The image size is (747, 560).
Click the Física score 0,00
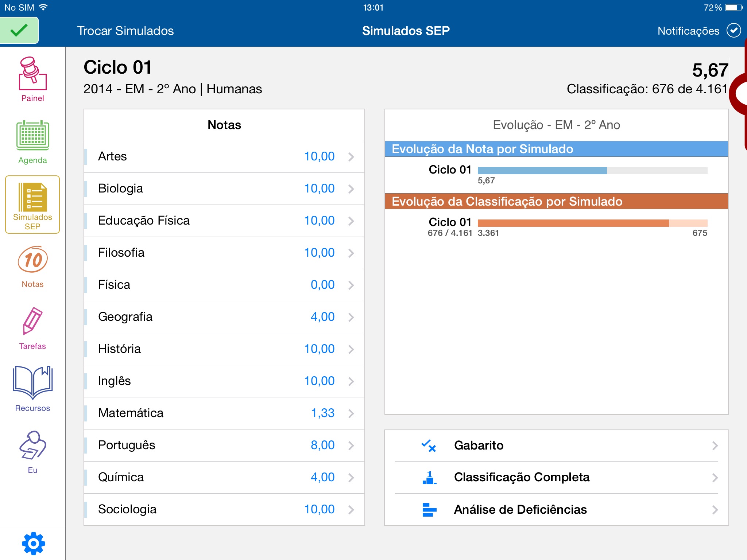click(x=322, y=285)
